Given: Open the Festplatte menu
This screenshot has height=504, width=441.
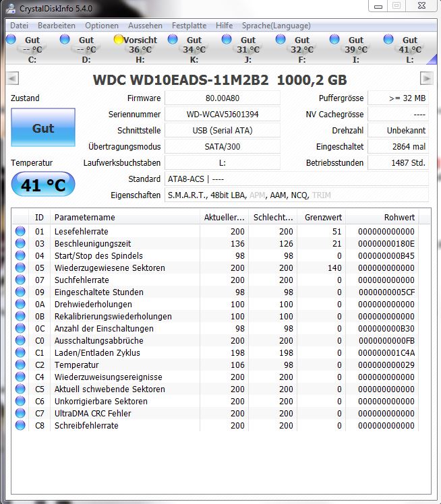Looking at the screenshot, I should [189, 26].
